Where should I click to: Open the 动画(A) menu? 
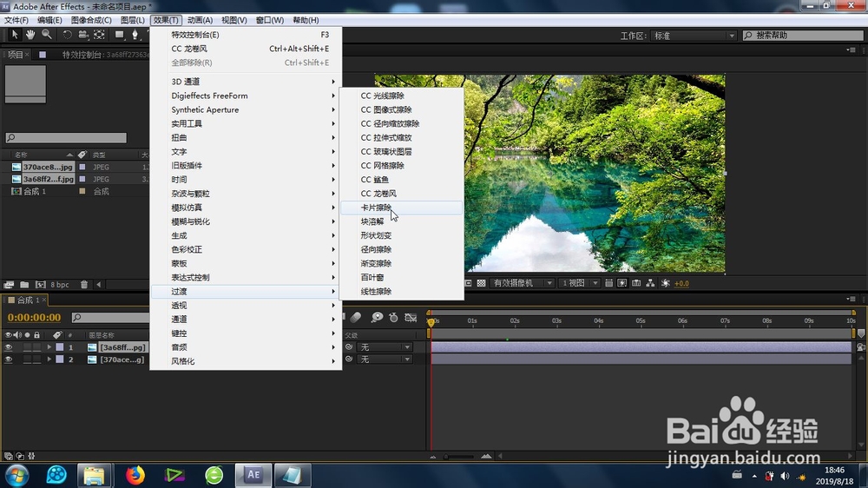click(x=200, y=20)
